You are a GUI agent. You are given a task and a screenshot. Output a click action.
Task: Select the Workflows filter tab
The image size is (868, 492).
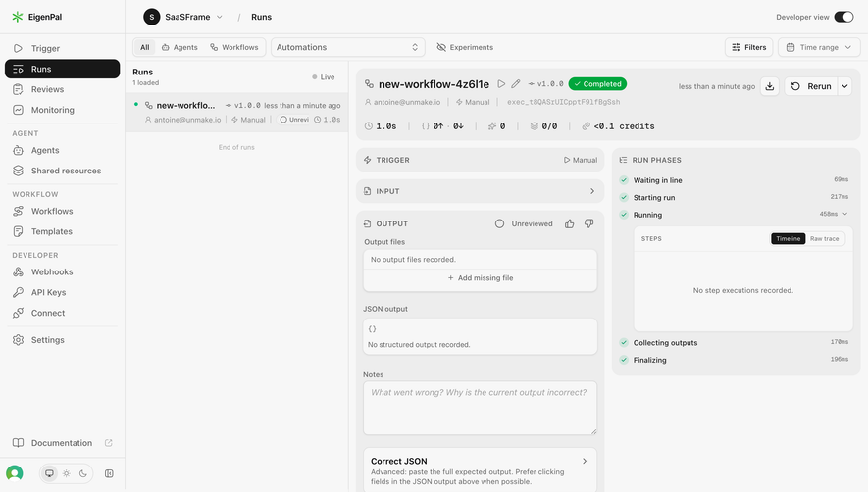pyautogui.click(x=234, y=47)
